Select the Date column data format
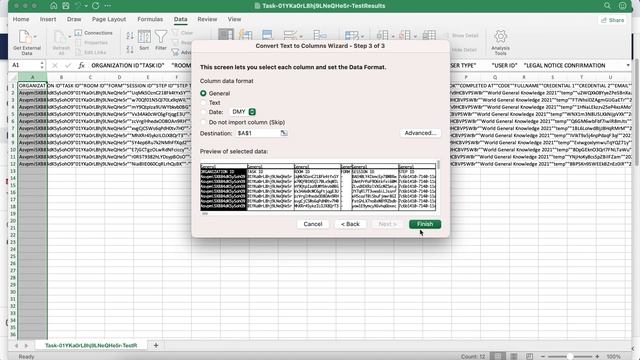Screen dimensions: 640x360 pos(203,112)
